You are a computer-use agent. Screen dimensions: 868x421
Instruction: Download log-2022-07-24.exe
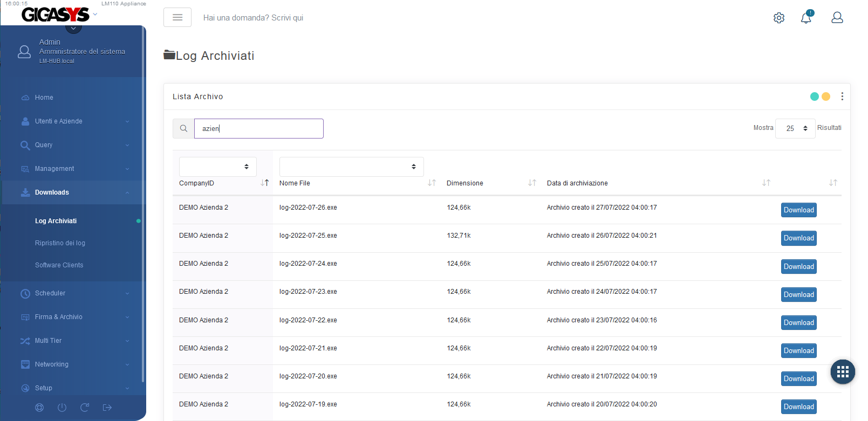799,267
